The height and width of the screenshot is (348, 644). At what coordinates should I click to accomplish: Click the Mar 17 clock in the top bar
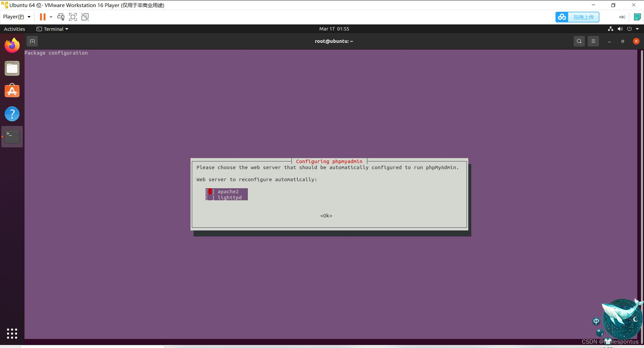pos(334,29)
